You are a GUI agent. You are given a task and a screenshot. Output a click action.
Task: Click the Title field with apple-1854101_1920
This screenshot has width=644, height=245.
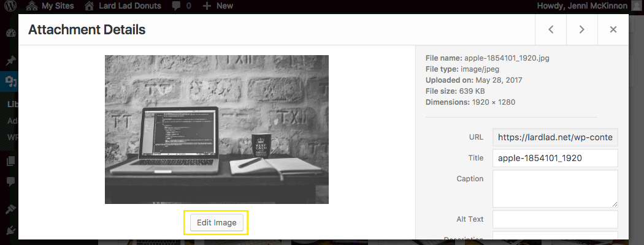coord(555,157)
